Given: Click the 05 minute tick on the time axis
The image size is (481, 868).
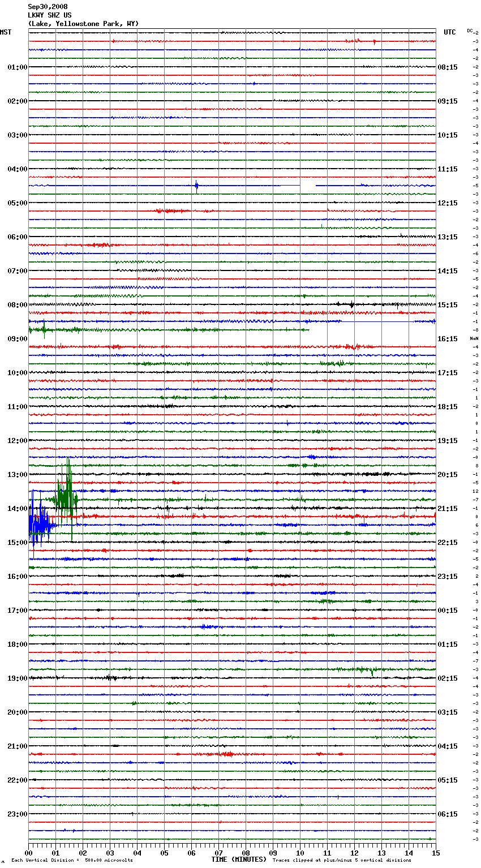Looking at the screenshot, I should pos(164,853).
